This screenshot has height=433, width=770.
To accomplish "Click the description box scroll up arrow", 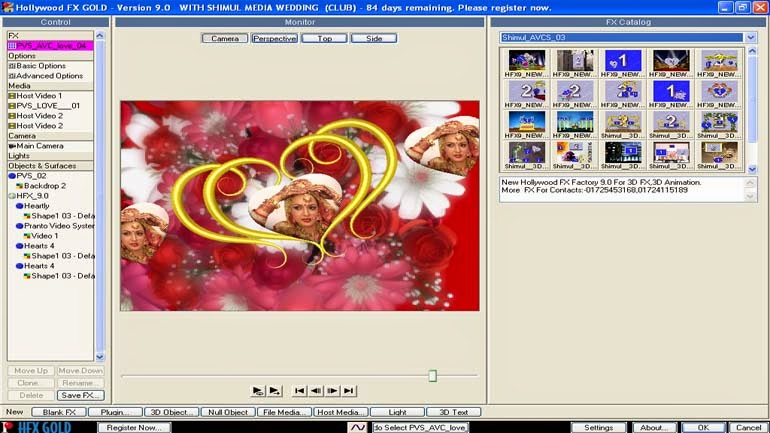I will 750,183.
